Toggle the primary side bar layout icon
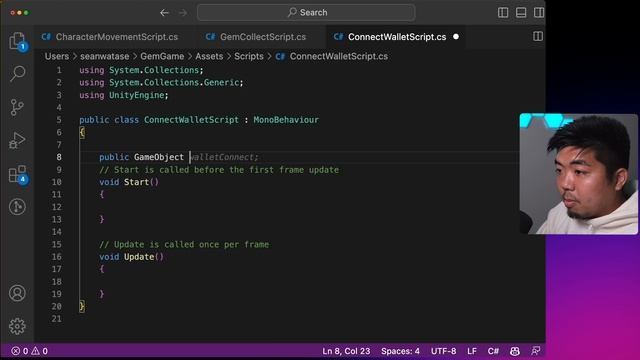The image size is (640, 360). (503, 13)
